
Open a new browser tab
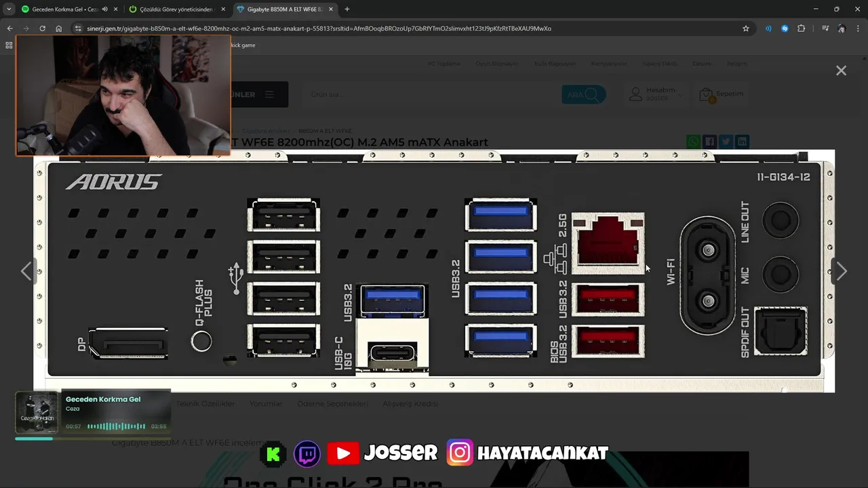(347, 9)
